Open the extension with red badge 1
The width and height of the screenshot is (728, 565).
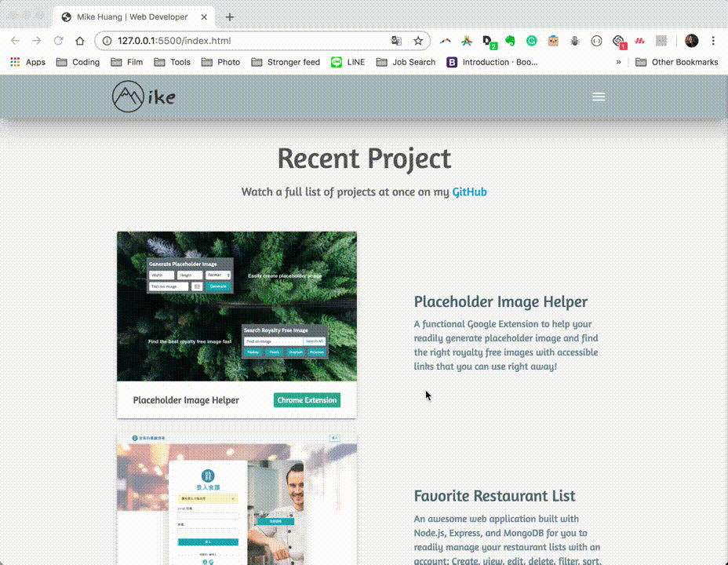[620, 42]
